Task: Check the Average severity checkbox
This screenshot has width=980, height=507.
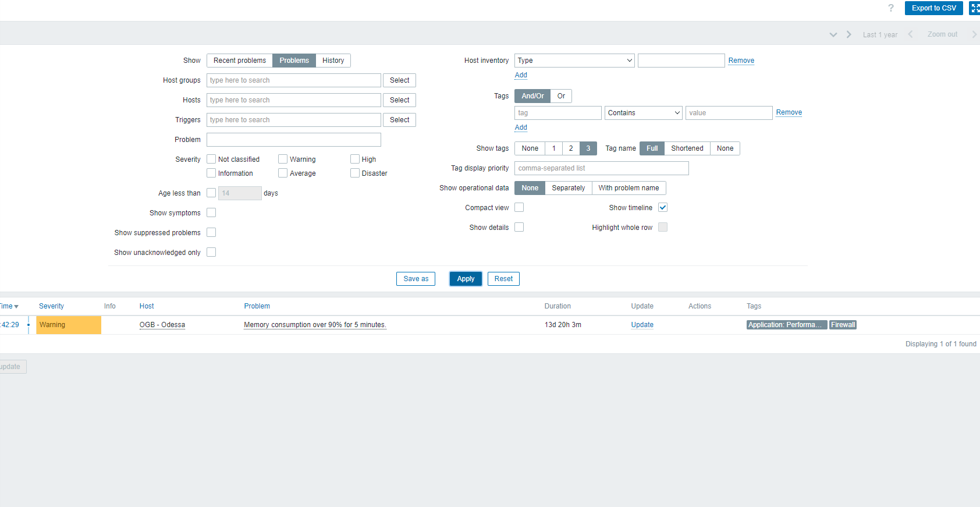Action: click(283, 173)
